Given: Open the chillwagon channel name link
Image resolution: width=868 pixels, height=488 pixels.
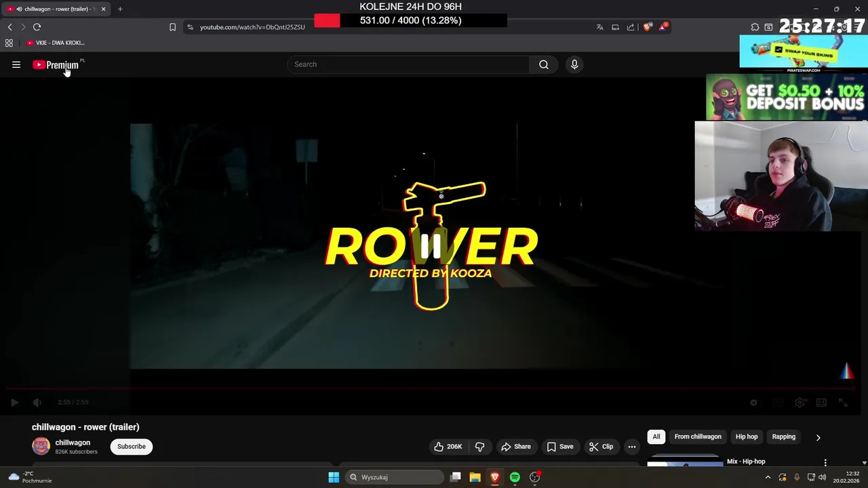Looking at the screenshot, I should (x=73, y=443).
